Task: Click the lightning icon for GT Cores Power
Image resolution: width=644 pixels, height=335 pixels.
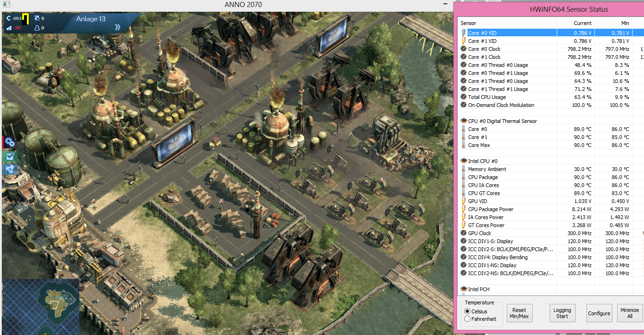Action: [x=463, y=225]
